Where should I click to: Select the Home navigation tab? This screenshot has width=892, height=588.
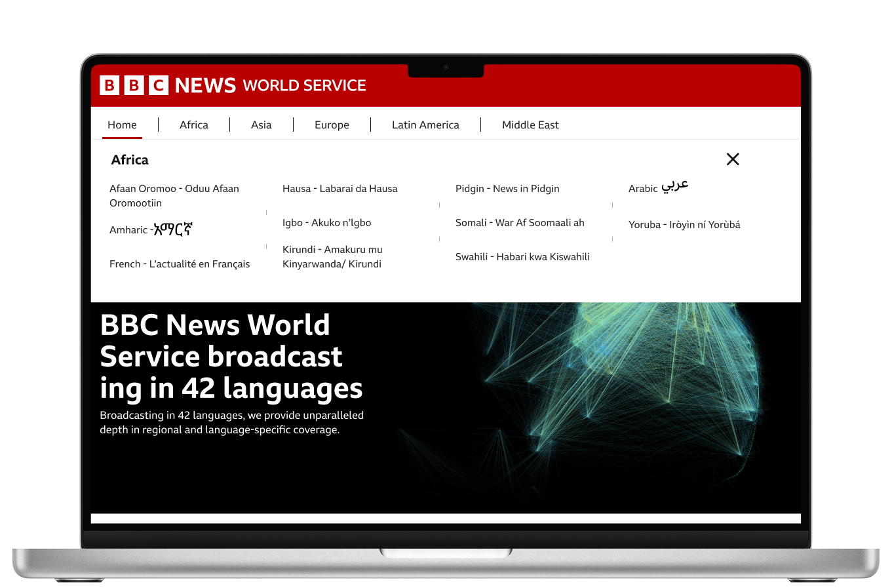click(x=122, y=125)
